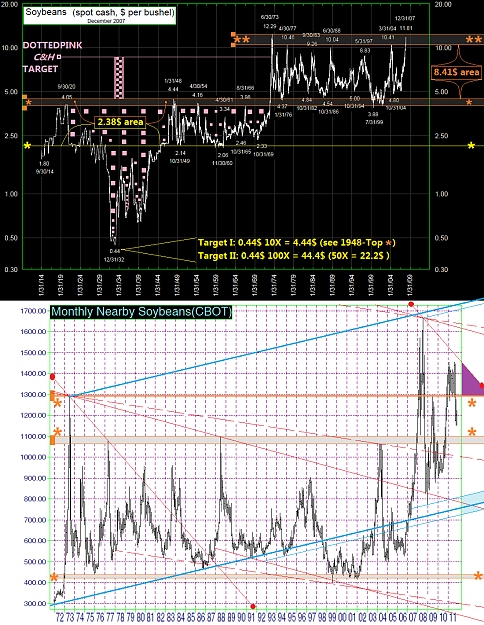Click the Target II 44.4$ annotation
Screen dimensions: 484x625
click(x=294, y=255)
